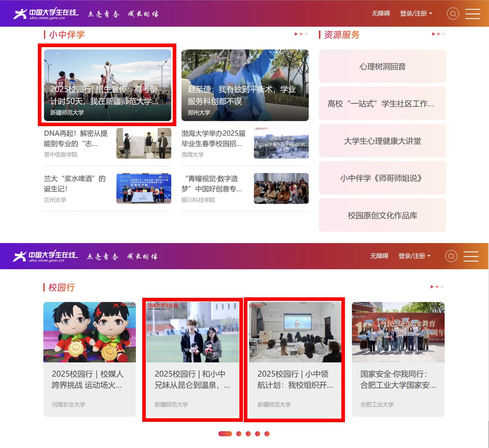Select the active elongated carousel indicator
Image resolution: width=489 pixels, height=448 pixels.
point(225,434)
